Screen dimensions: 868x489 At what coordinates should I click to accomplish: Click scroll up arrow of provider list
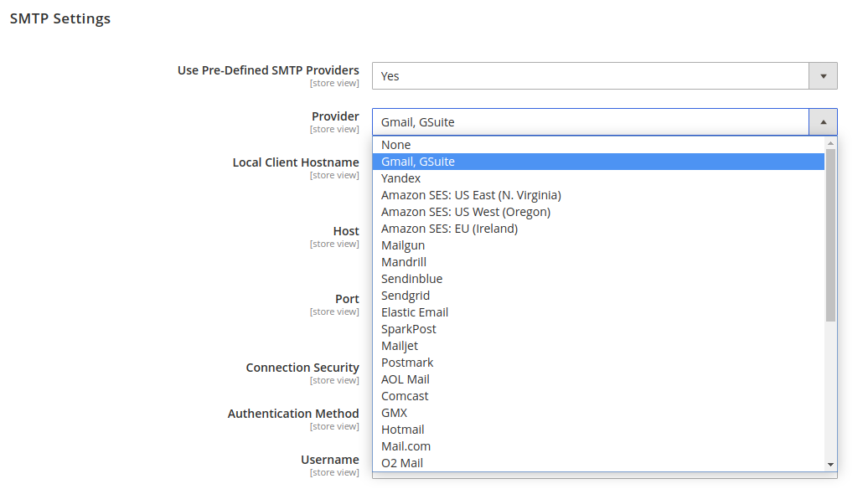pyautogui.click(x=830, y=143)
